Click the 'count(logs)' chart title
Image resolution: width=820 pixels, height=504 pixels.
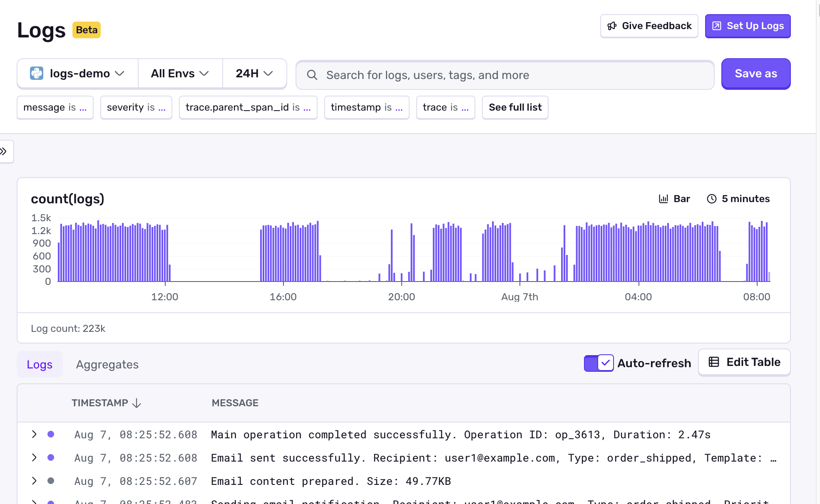[67, 199]
